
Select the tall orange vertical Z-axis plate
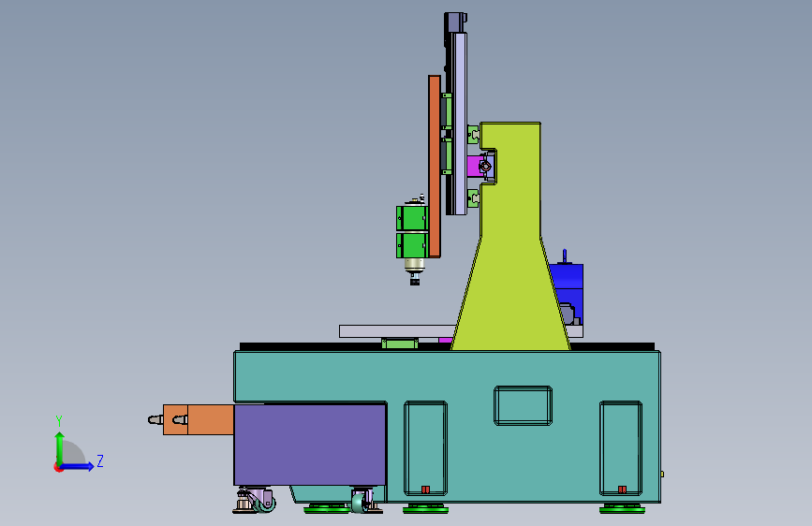pos(435,167)
